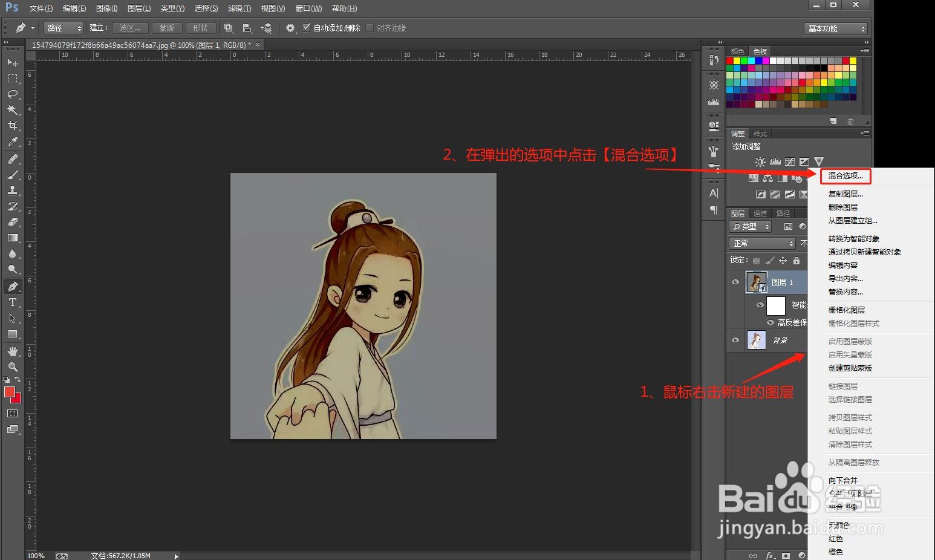Toggle lock transparent pixels
The height and width of the screenshot is (560, 935).
(756, 261)
